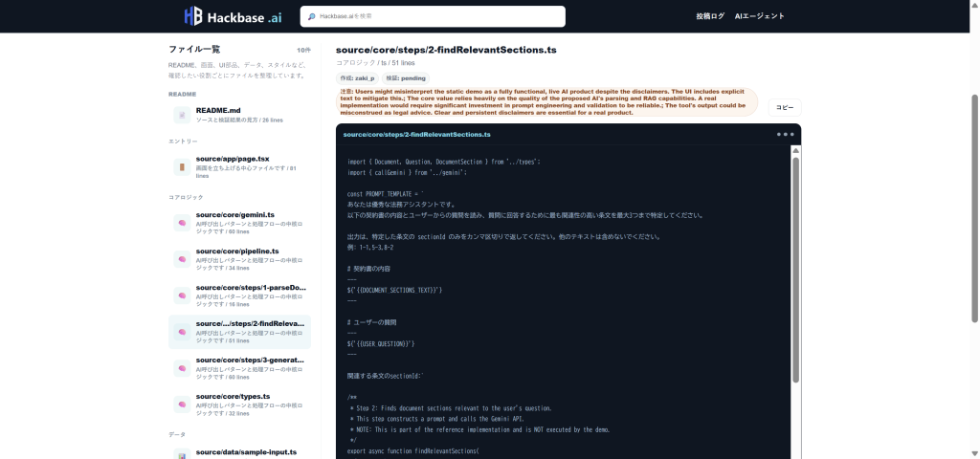Click the source/app/page.tsx file icon

click(x=182, y=166)
